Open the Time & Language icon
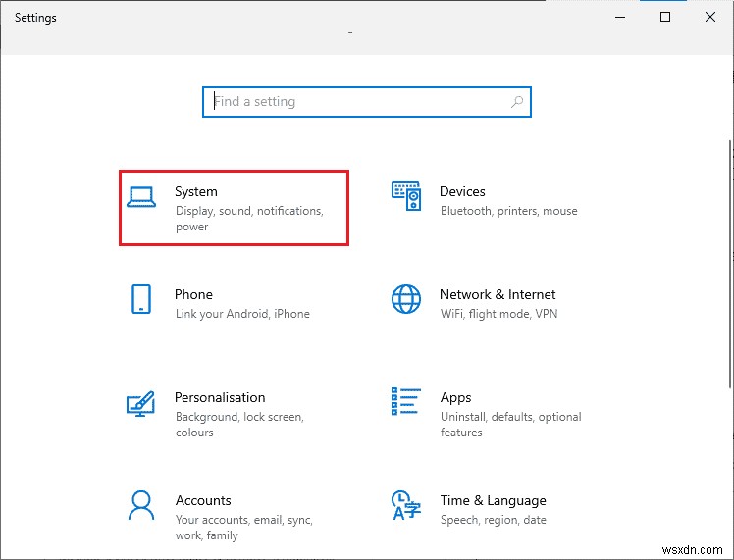 click(x=406, y=505)
